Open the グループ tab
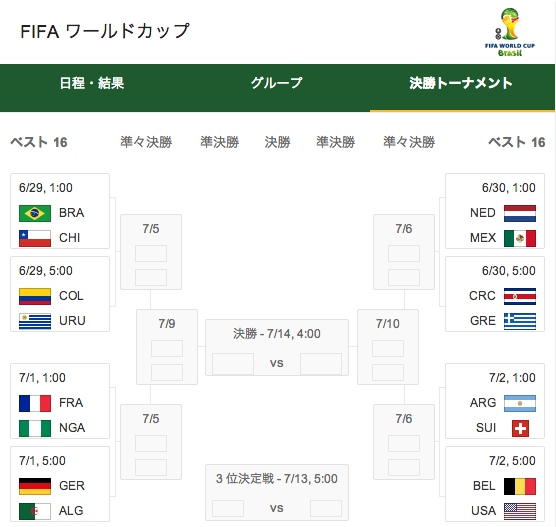556x527 pixels. [x=277, y=83]
